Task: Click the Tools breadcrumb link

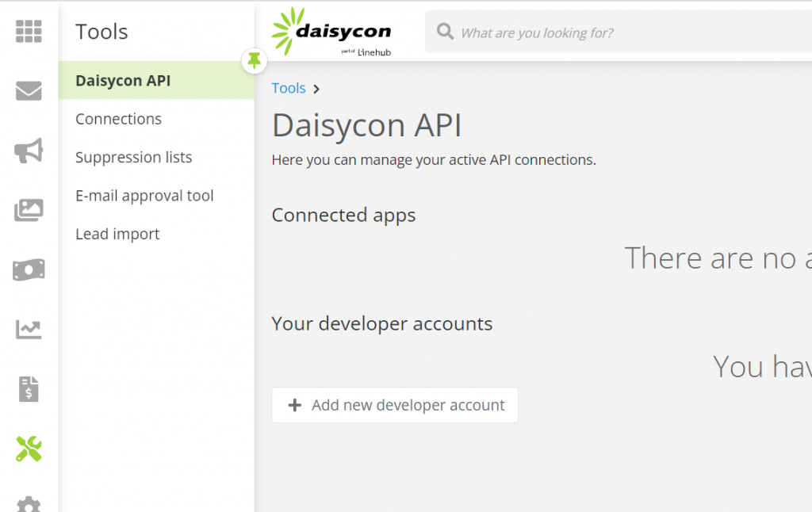Action: click(289, 88)
